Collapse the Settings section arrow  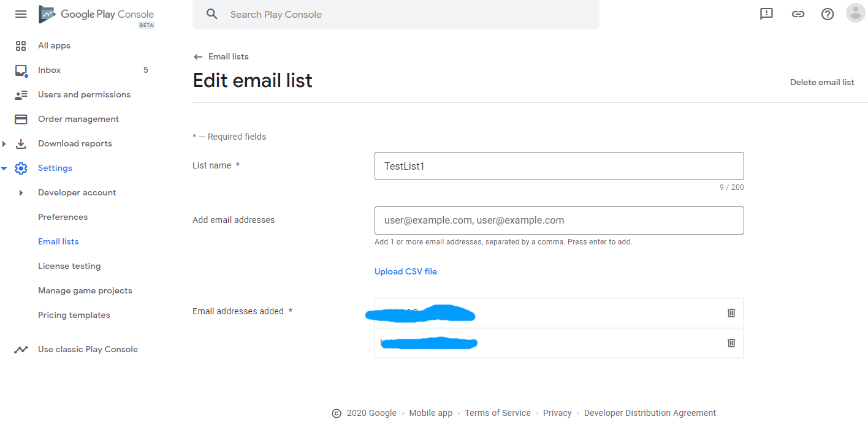4,168
